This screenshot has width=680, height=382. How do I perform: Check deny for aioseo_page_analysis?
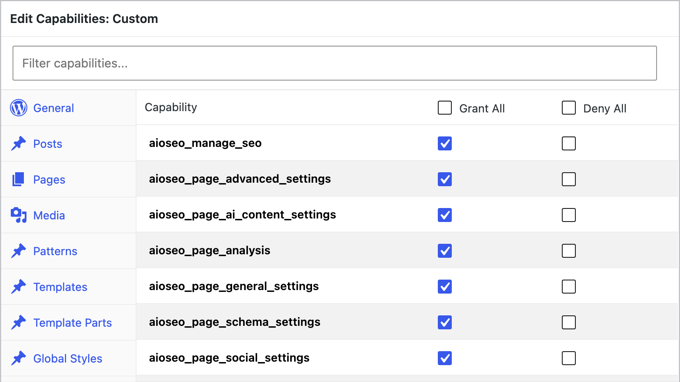pyautogui.click(x=569, y=251)
